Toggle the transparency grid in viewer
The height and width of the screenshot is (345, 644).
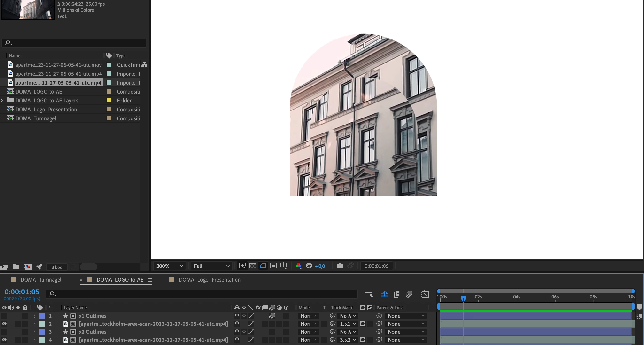click(x=252, y=266)
